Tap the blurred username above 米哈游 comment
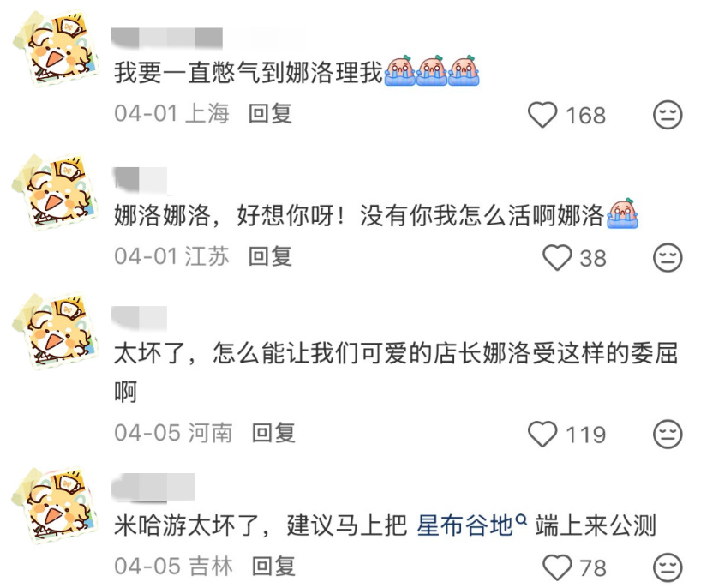This screenshot has height=588, width=713. coord(153,488)
